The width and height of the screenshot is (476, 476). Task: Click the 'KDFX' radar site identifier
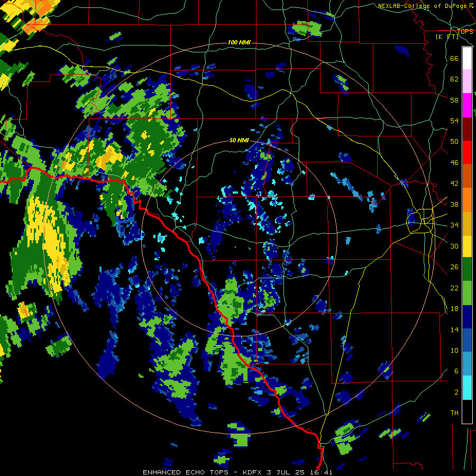pyautogui.click(x=253, y=472)
